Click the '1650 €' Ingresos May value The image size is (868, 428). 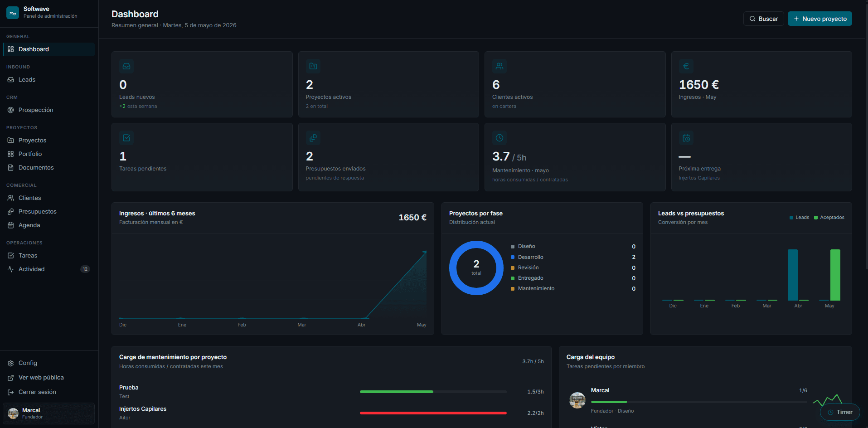coord(699,85)
